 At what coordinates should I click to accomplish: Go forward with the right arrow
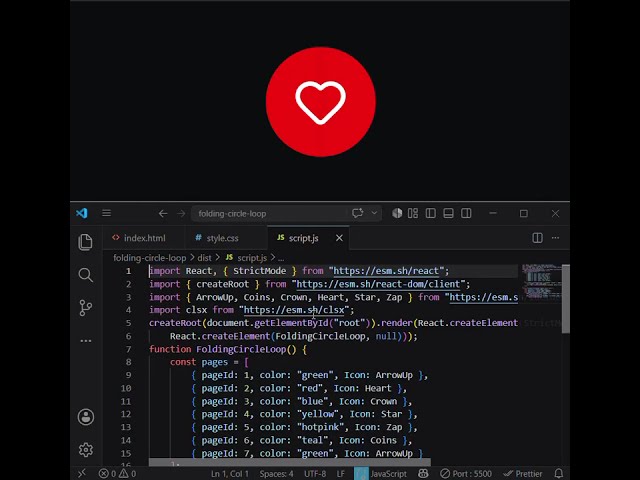click(181, 213)
